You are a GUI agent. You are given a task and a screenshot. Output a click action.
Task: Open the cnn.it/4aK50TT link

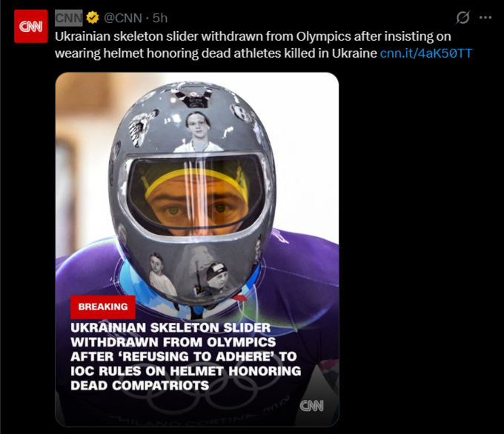(x=425, y=53)
